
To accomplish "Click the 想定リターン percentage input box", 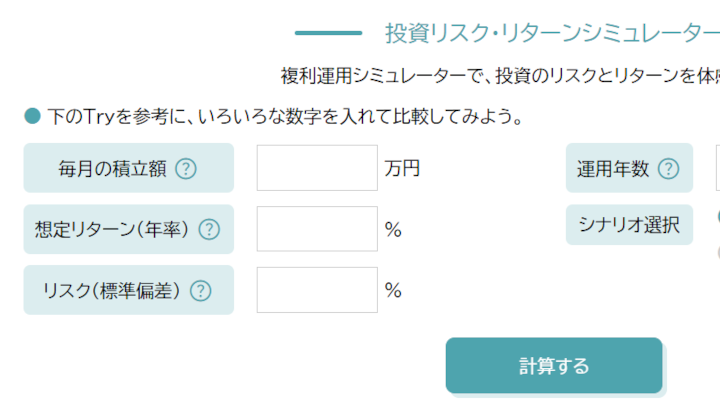I will [317, 229].
